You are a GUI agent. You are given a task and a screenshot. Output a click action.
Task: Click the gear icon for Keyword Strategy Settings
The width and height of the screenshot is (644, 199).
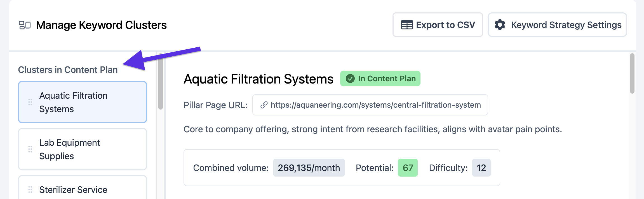(500, 25)
